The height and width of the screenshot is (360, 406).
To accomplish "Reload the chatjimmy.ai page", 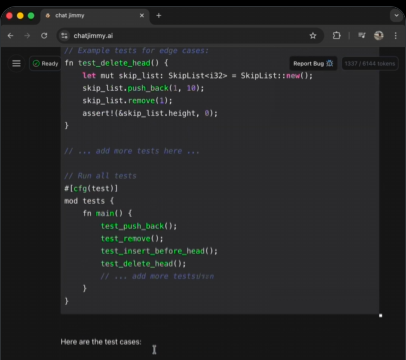I will [x=44, y=36].
